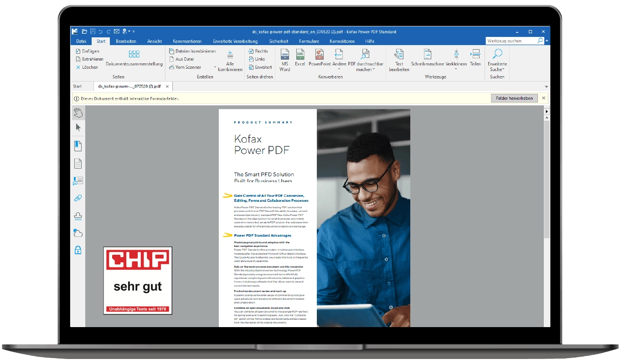
Task: Click Einfügen to insert pages
Action: tap(87, 51)
